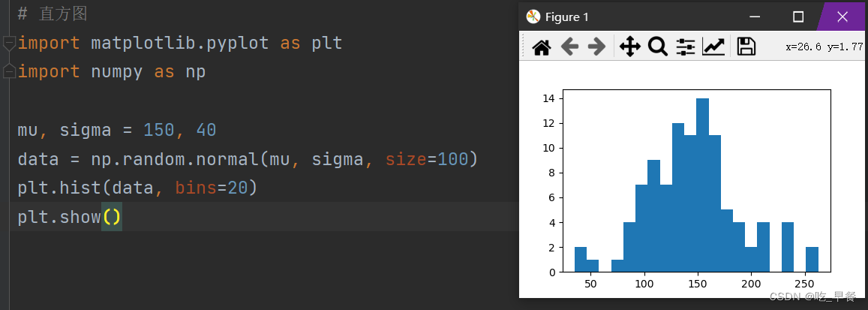Go back to the previous view arrow
The height and width of the screenshot is (310, 868).
click(x=569, y=47)
